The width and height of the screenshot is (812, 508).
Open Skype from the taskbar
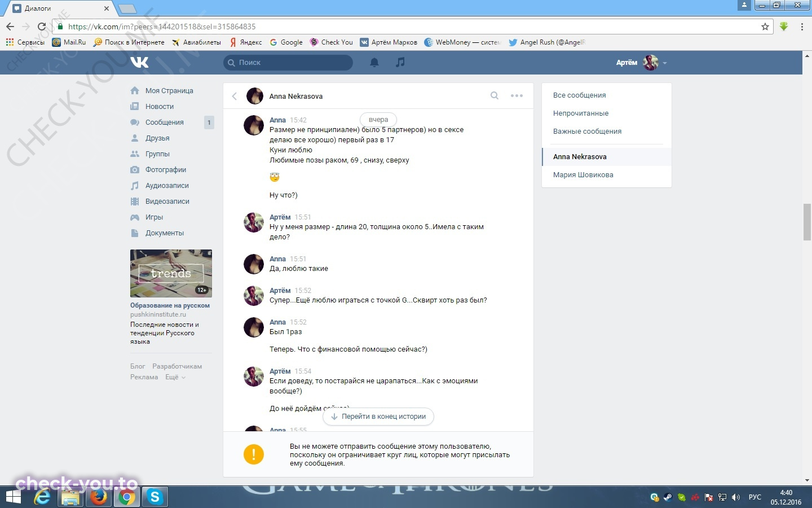[x=155, y=497]
